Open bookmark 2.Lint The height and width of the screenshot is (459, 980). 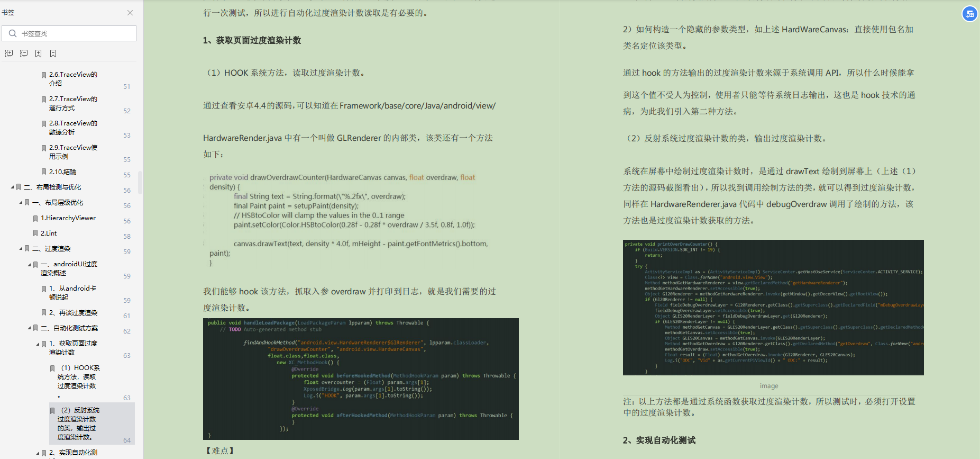coord(49,233)
